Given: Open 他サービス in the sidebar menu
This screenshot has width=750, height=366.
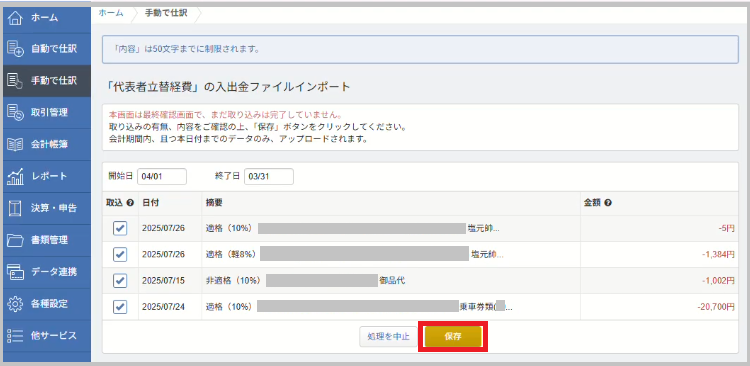Looking at the screenshot, I should click(47, 335).
